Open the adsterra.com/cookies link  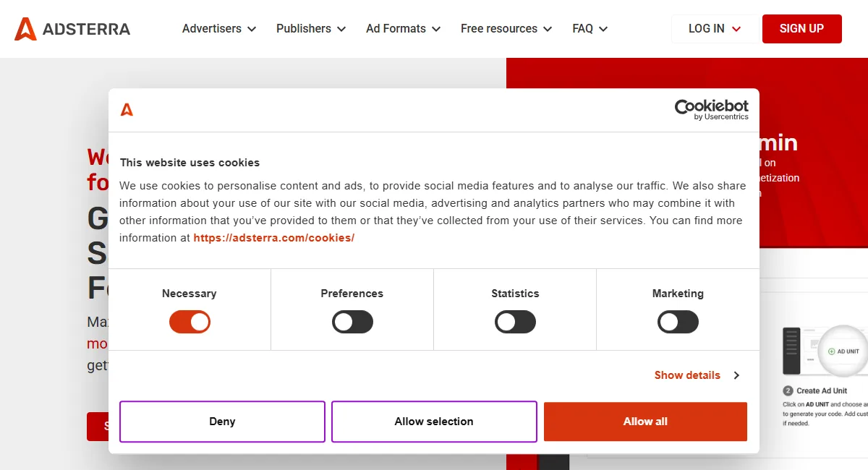[274, 238]
